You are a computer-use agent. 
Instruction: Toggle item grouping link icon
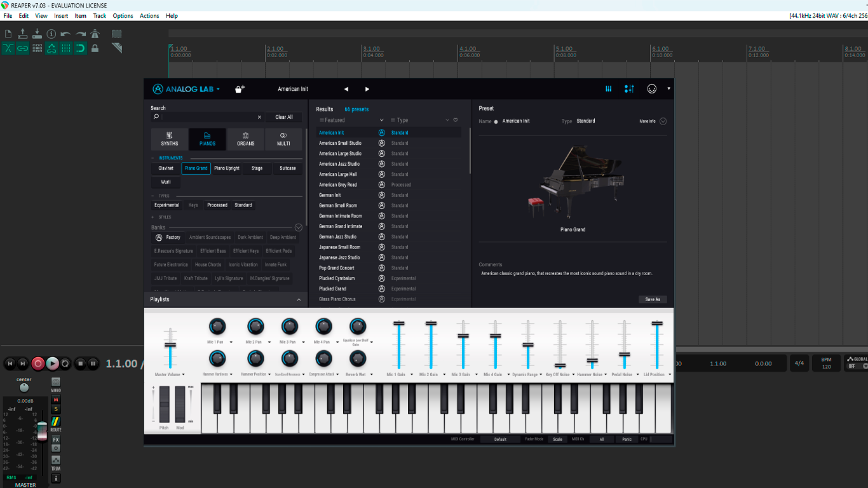pos(23,48)
